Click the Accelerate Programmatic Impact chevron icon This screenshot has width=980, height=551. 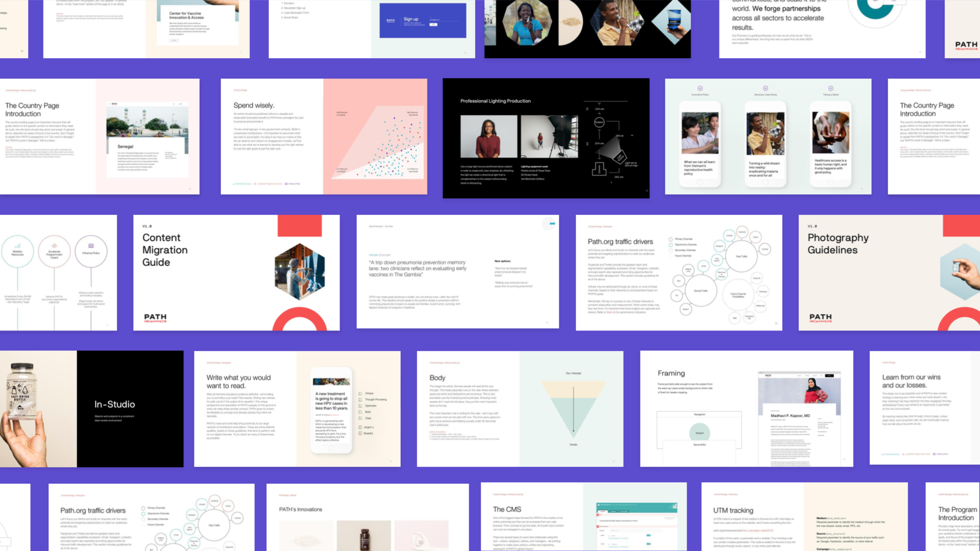coord(54,245)
